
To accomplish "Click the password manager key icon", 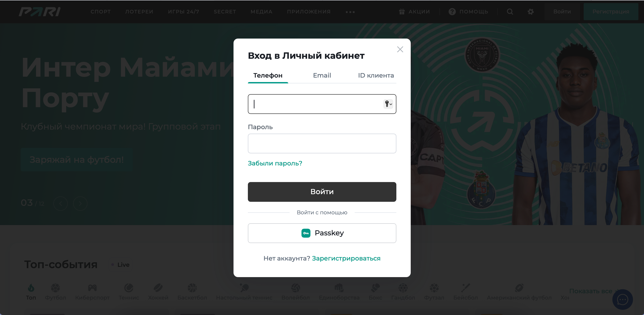I will tap(388, 104).
